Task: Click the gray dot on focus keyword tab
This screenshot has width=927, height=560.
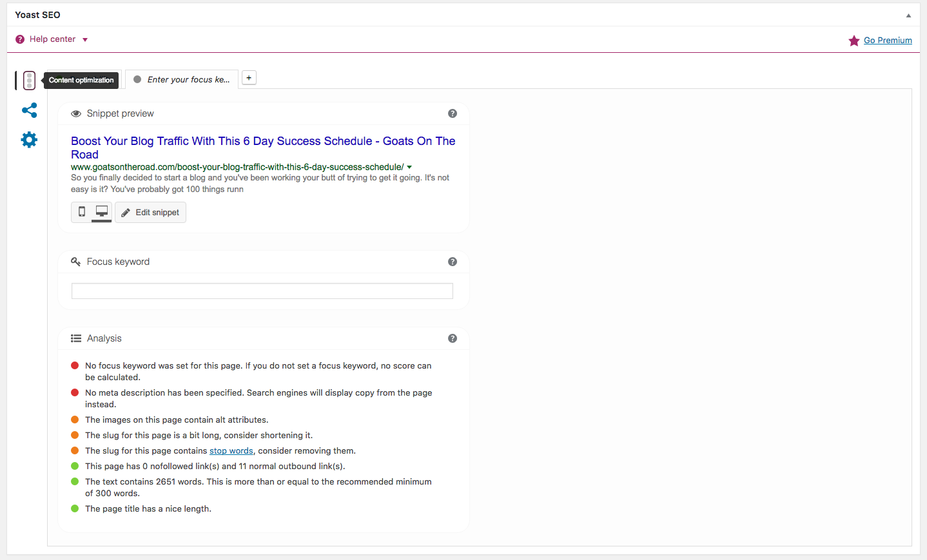Action: click(137, 80)
